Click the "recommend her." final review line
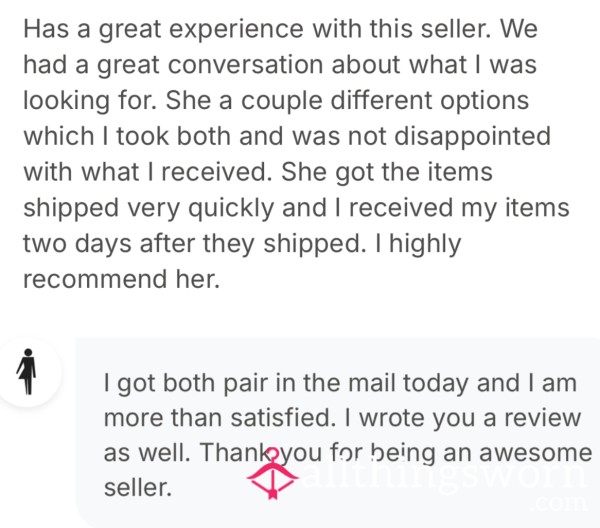 tap(122, 279)
